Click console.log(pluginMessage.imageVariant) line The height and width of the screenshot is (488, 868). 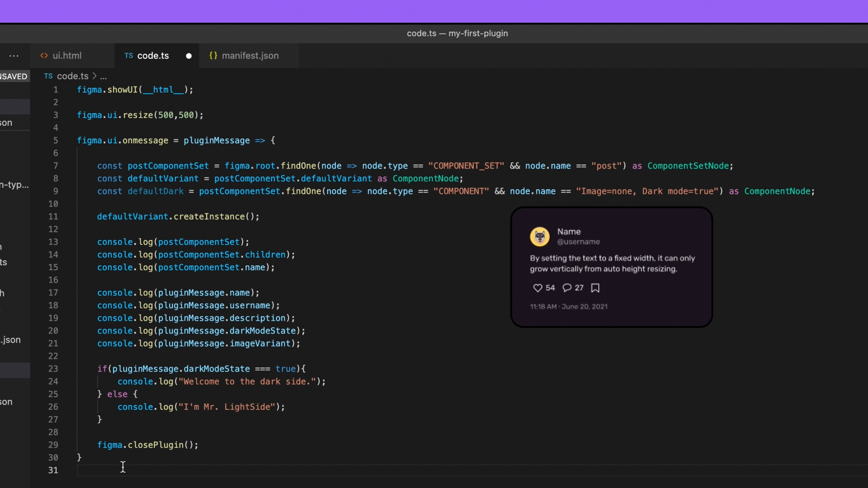tap(199, 343)
